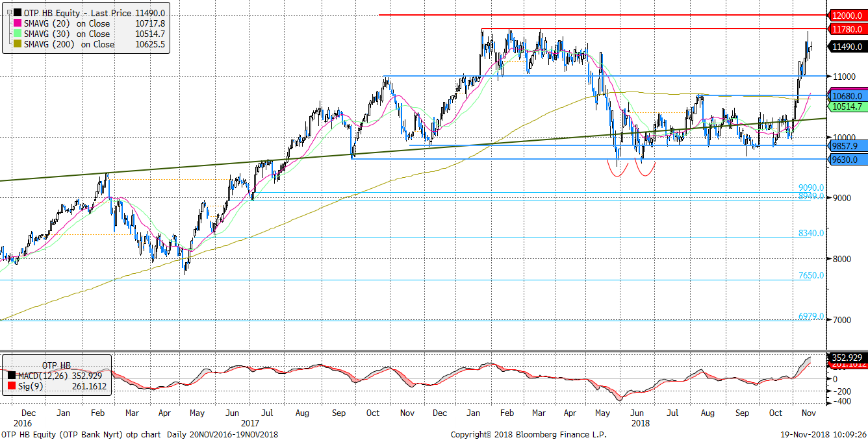The width and height of the screenshot is (868, 440).
Task: Click the 7650.0 level label
Action: (x=811, y=275)
